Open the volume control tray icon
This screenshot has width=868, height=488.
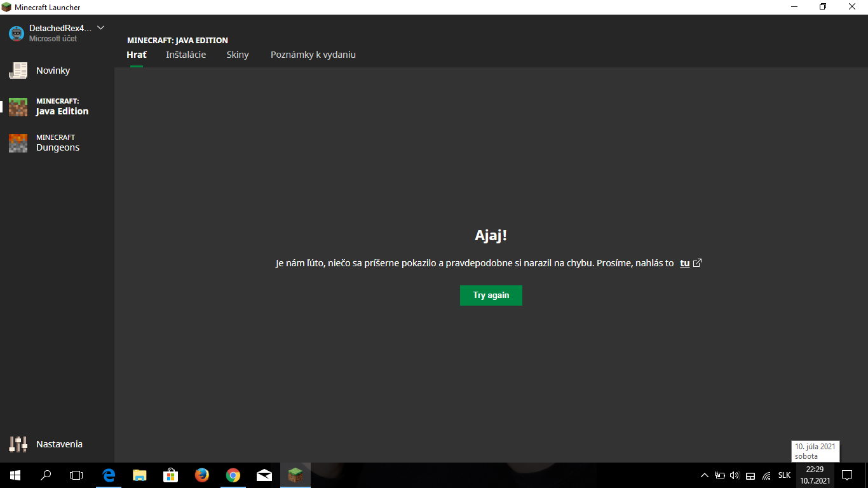click(x=735, y=475)
